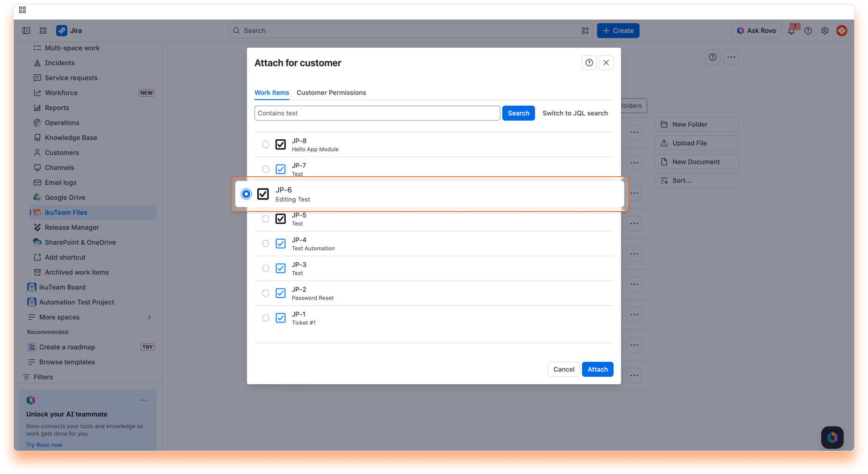This screenshot has height=474, width=868.
Task: Click the JP-1 task type icon
Action: (281, 318)
